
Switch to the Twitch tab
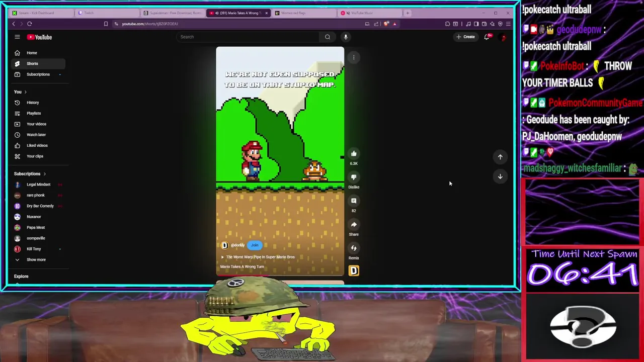pyautogui.click(x=107, y=13)
